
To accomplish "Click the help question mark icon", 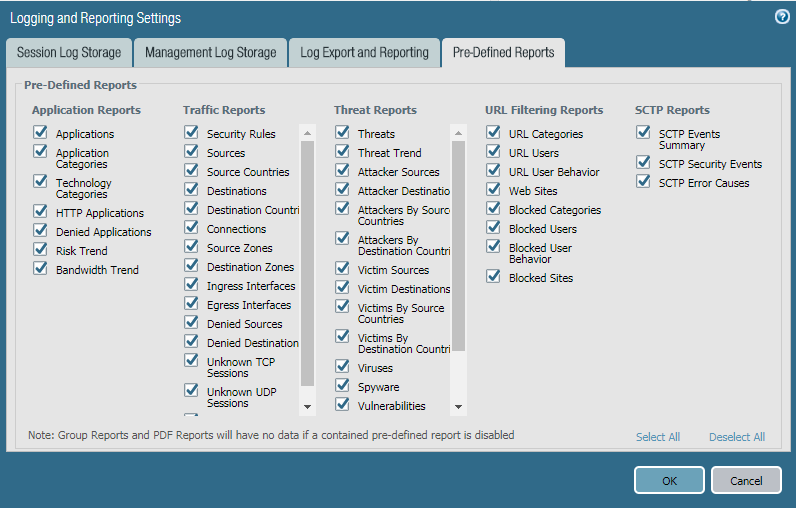I will point(782,17).
